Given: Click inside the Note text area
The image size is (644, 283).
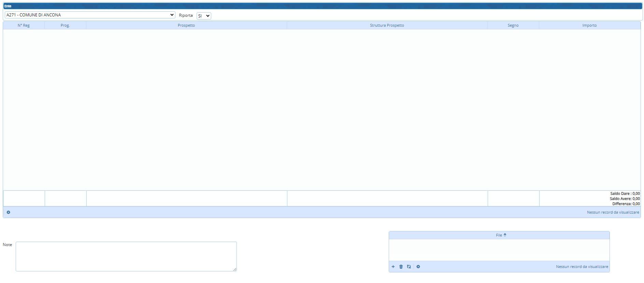Looking at the screenshot, I should tap(126, 256).
